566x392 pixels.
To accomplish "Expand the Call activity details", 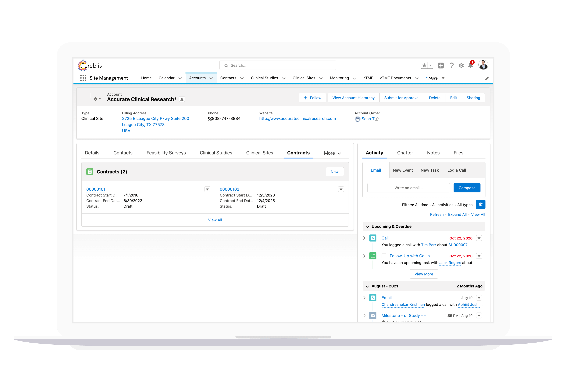I will coord(364,238).
